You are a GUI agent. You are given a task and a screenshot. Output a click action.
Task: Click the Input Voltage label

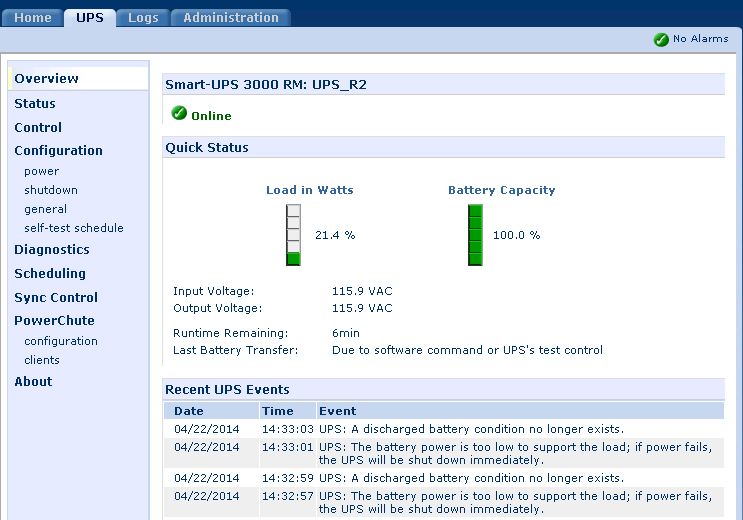[x=214, y=291]
